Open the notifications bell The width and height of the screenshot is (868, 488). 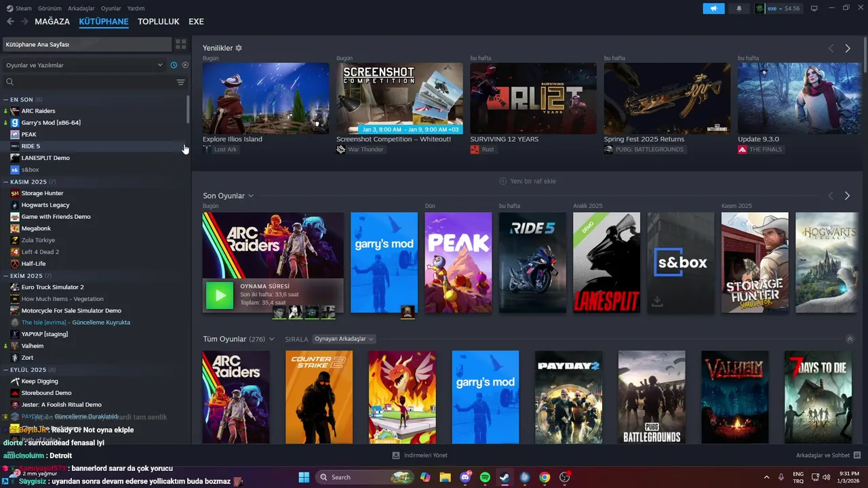click(739, 9)
